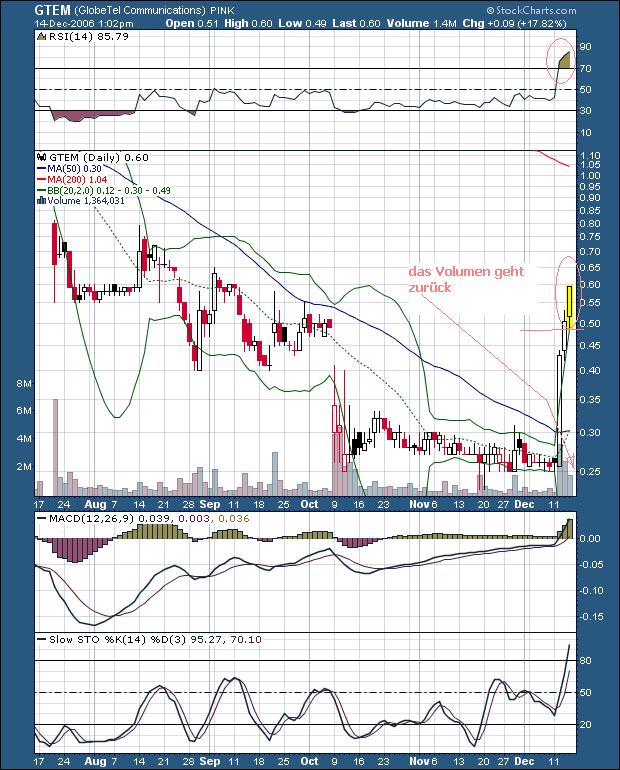
Task: Click the candlestick icon beside GTEM (Daily)
Action: (x=42, y=158)
